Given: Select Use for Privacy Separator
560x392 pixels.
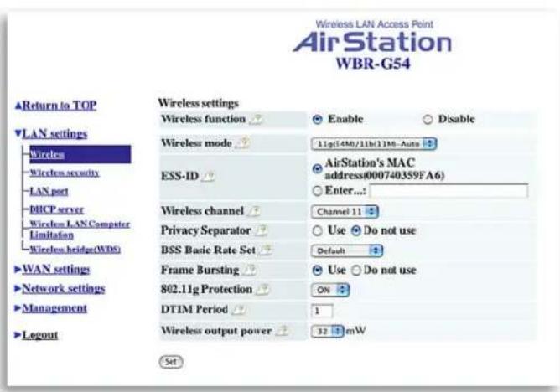Looking at the screenshot, I should click(x=317, y=231).
